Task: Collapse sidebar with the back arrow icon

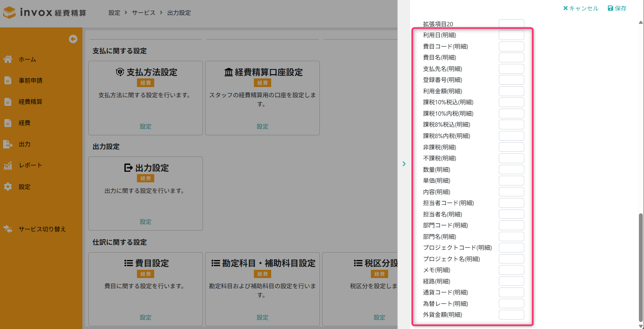Action: pyautogui.click(x=73, y=39)
